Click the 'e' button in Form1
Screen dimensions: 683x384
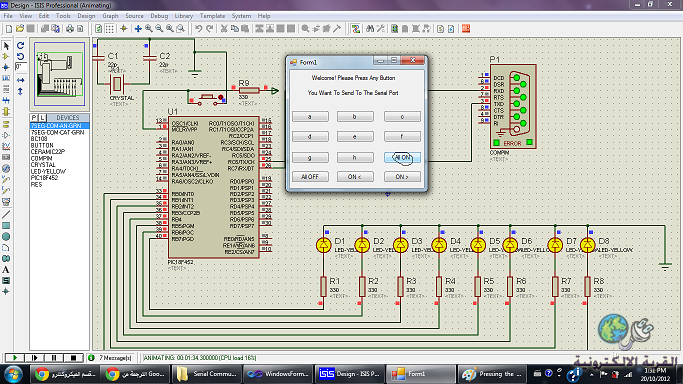(355, 137)
